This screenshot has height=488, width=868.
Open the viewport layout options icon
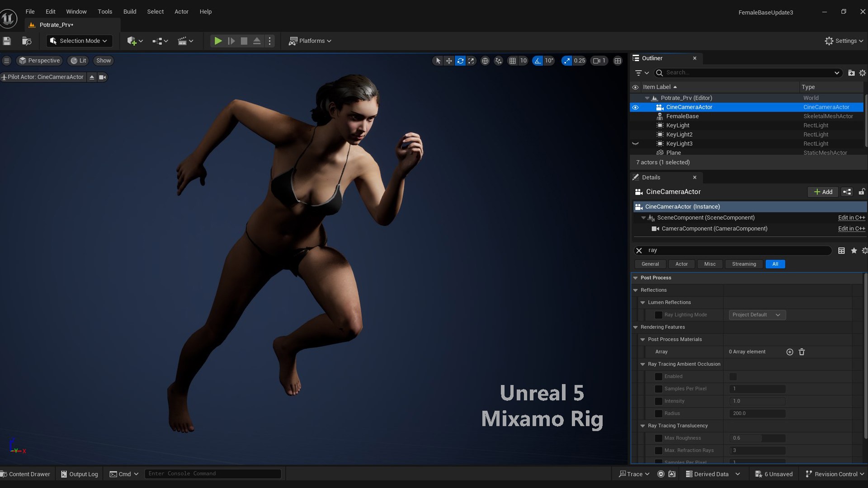(618, 61)
